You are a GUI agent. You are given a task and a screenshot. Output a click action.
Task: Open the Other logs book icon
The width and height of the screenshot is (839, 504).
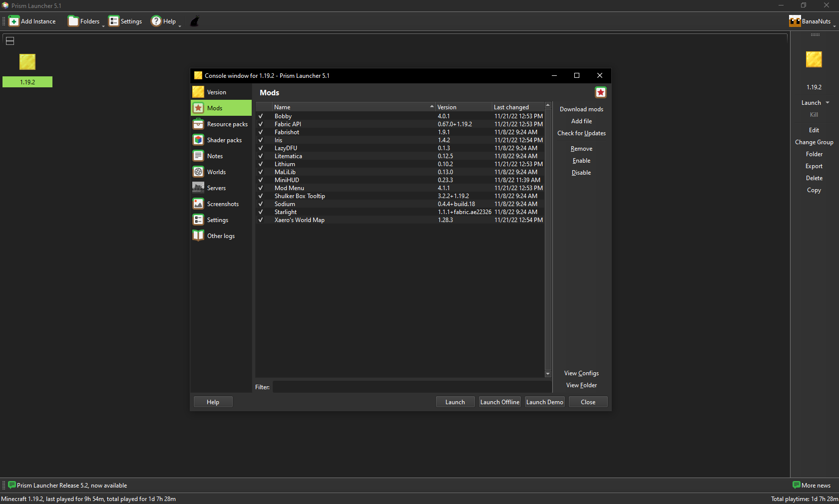tap(198, 236)
